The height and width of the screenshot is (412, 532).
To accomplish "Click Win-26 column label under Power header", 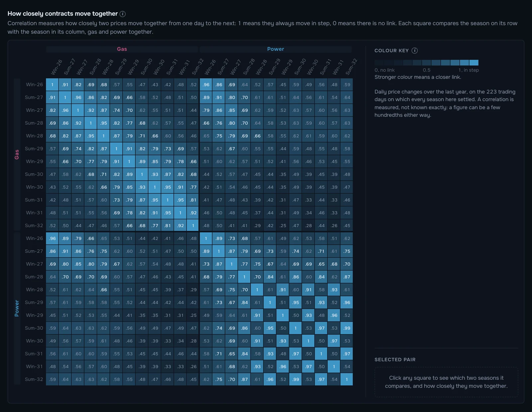I will tap(210, 67).
